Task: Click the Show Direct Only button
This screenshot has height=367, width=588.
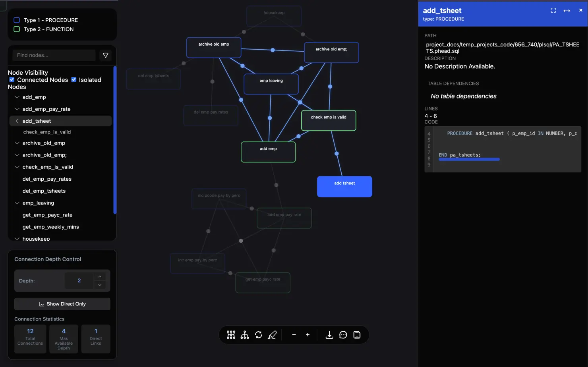Action: tap(62, 304)
